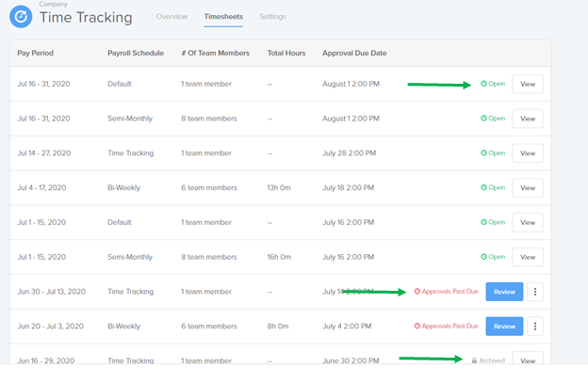This screenshot has height=368, width=588.
Task: Click the July 4 2:00 PM due date
Action: click(x=347, y=326)
